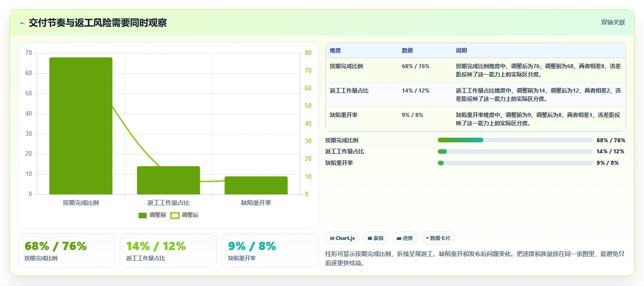644x286 pixels.
Task: Click the 9% / 8% table value
Action: point(412,115)
